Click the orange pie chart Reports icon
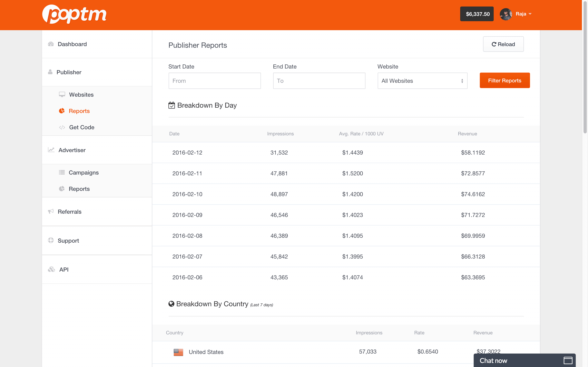588x367 pixels. tap(62, 111)
